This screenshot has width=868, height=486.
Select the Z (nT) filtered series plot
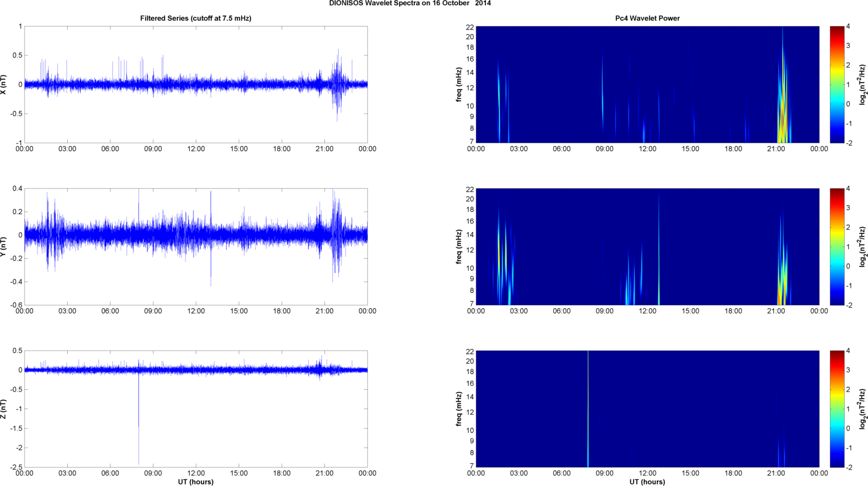(x=196, y=409)
